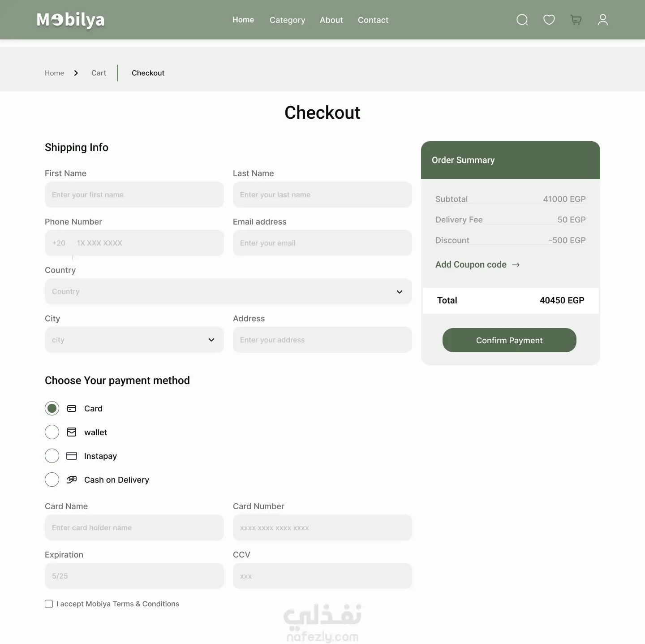
Task: Click the Instapay card icon
Action: click(72, 456)
